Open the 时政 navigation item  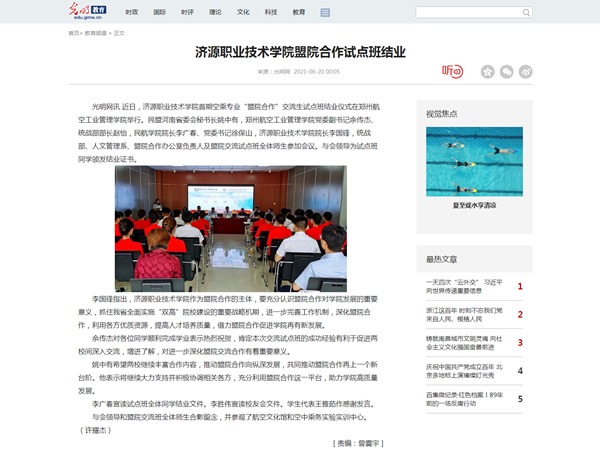[132, 12]
